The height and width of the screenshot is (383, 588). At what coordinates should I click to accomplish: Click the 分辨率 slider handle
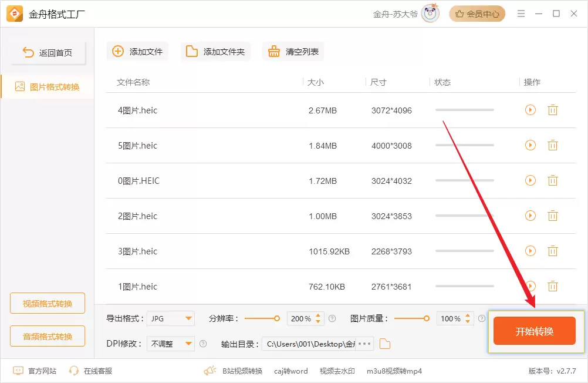tap(277, 318)
